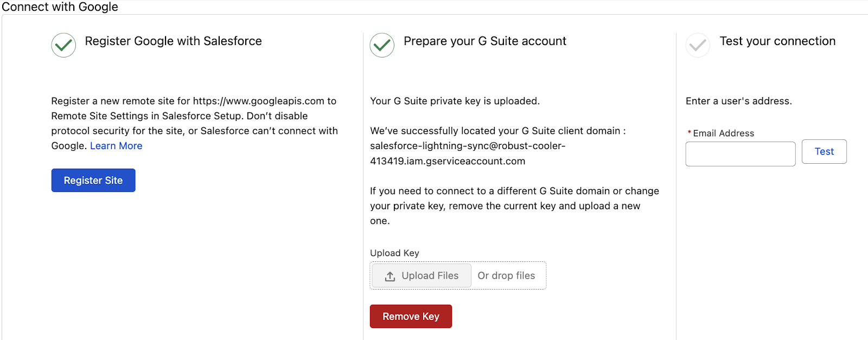
Task: Click the 'Prepare your G Suite account' step title
Action: [484, 41]
